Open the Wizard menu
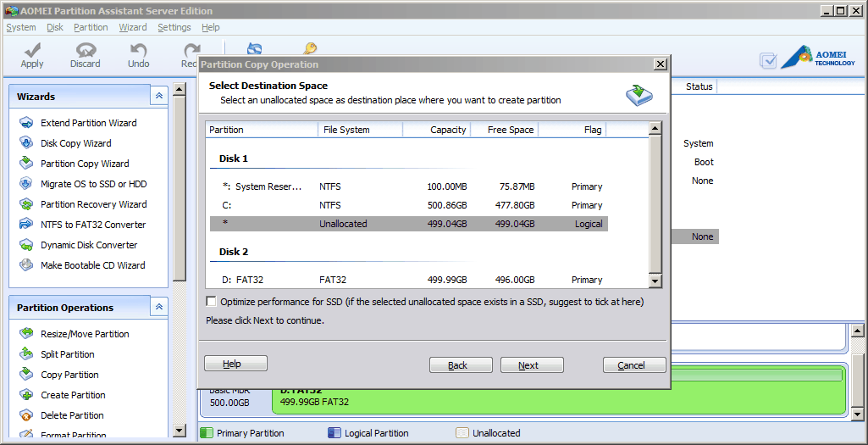The width and height of the screenshot is (868, 445). click(133, 27)
